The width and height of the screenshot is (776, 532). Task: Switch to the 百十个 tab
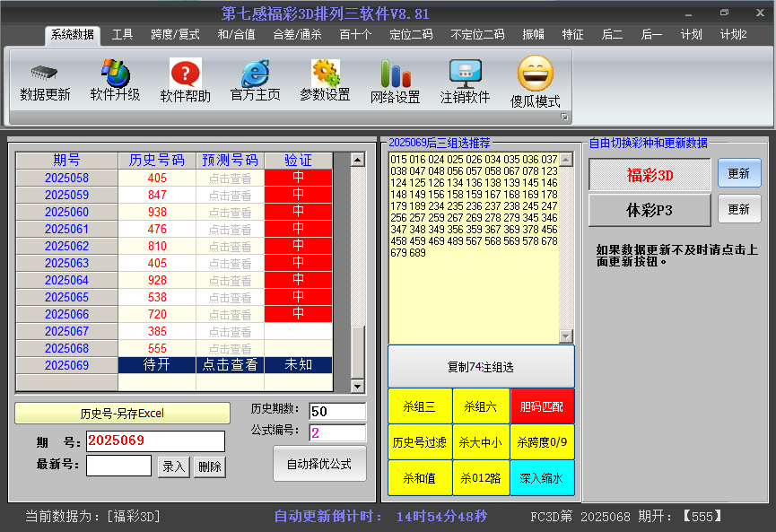click(355, 35)
